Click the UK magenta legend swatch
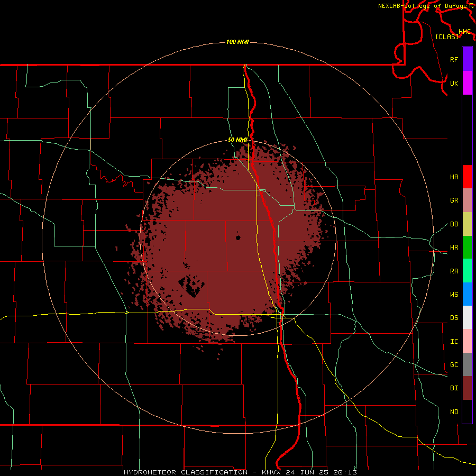 [467, 83]
